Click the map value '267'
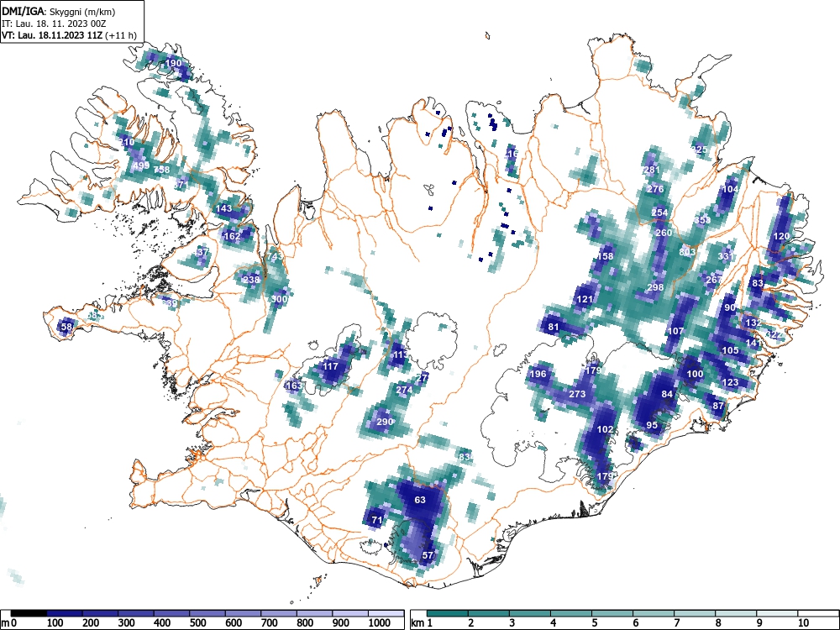Image resolution: width=840 pixels, height=630 pixels. coord(713,280)
